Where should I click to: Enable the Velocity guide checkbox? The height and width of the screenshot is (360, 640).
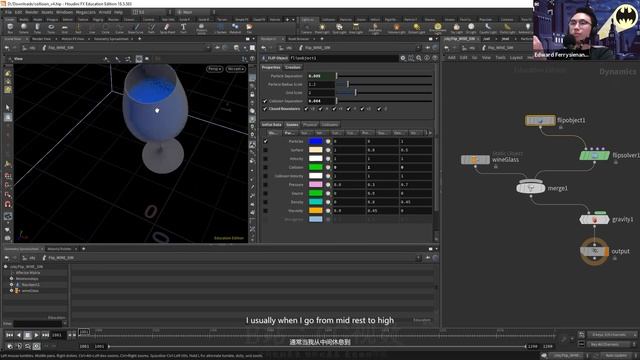pos(266,159)
